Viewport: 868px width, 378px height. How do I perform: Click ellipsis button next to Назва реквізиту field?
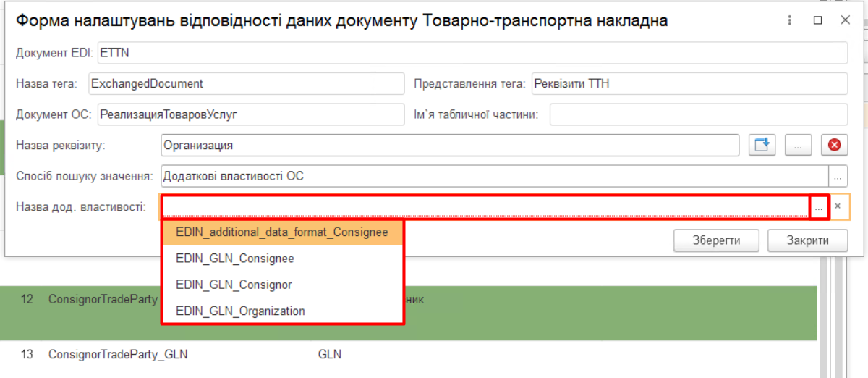798,146
